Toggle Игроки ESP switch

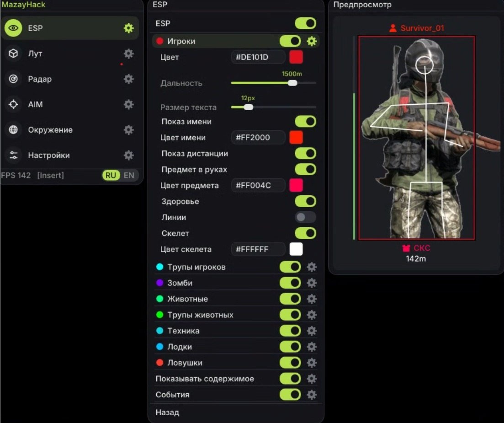tap(290, 41)
